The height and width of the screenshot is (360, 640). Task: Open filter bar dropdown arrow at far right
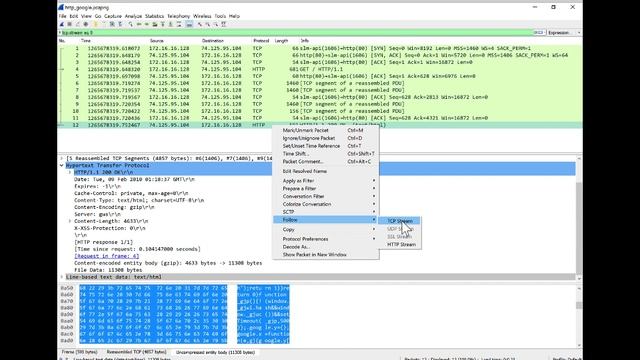(x=579, y=33)
